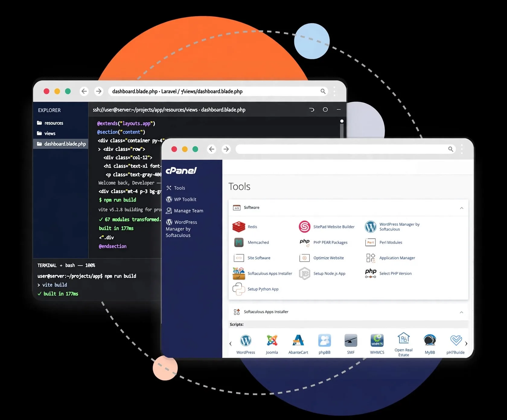Image resolution: width=507 pixels, height=420 pixels.
Task: Open the cPanel browser three-dot menu
Action: (x=462, y=149)
